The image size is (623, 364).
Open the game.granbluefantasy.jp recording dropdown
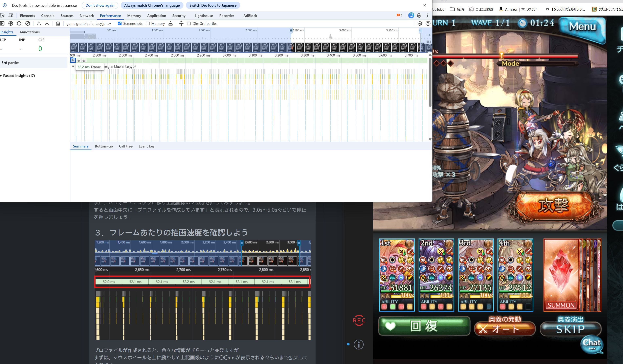click(89, 23)
